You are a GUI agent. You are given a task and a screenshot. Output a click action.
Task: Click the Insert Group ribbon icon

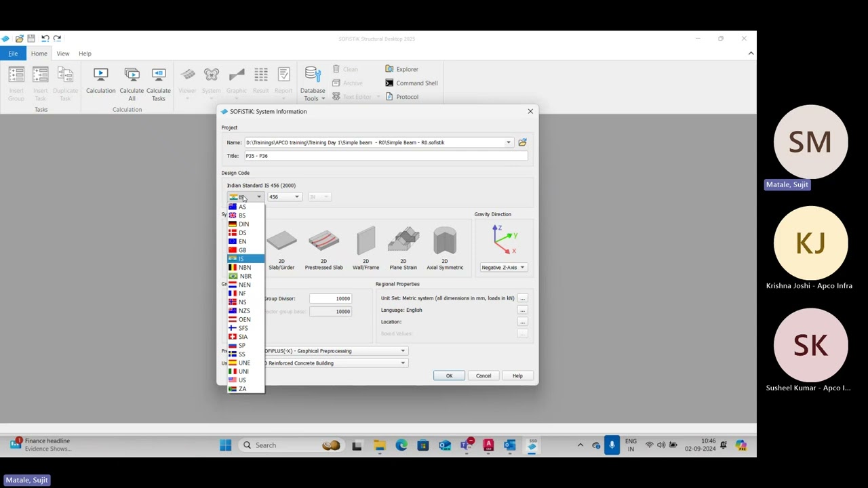coord(16,85)
